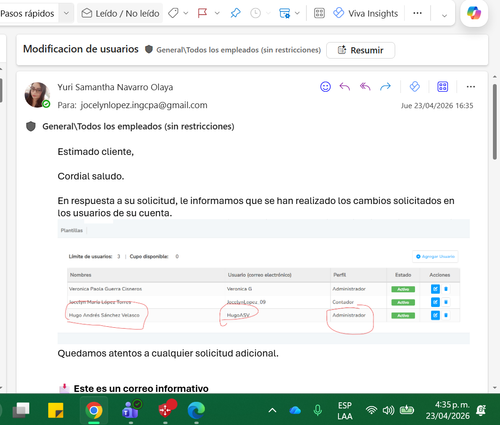Screen dimensions: 500x425
Task: Open Microsoft Edge from taskbar
Action: [196, 410]
